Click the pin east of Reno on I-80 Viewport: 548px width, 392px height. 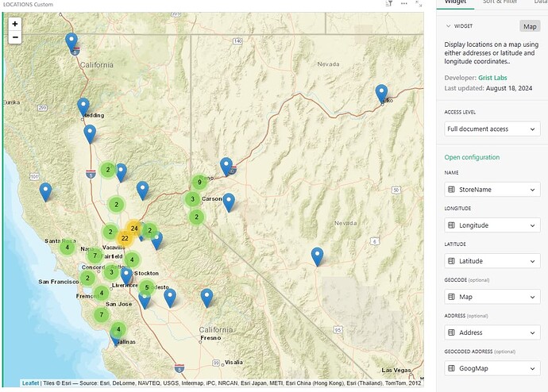click(226, 167)
